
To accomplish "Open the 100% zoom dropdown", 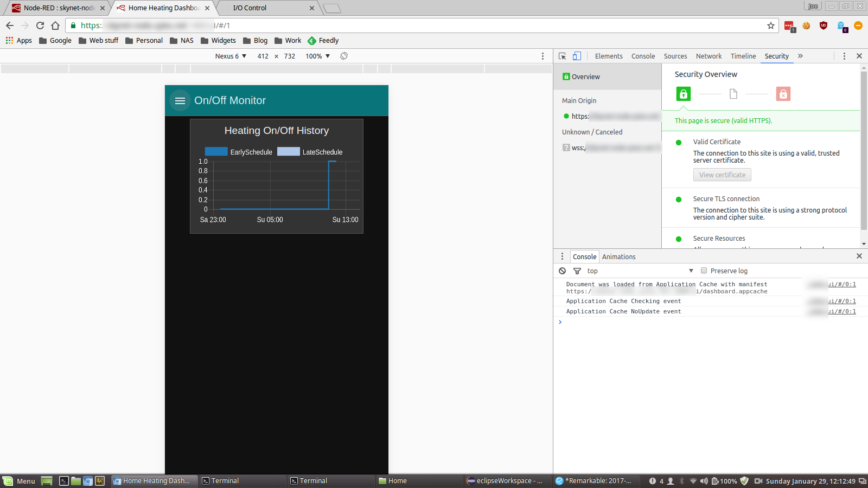I will tap(317, 56).
